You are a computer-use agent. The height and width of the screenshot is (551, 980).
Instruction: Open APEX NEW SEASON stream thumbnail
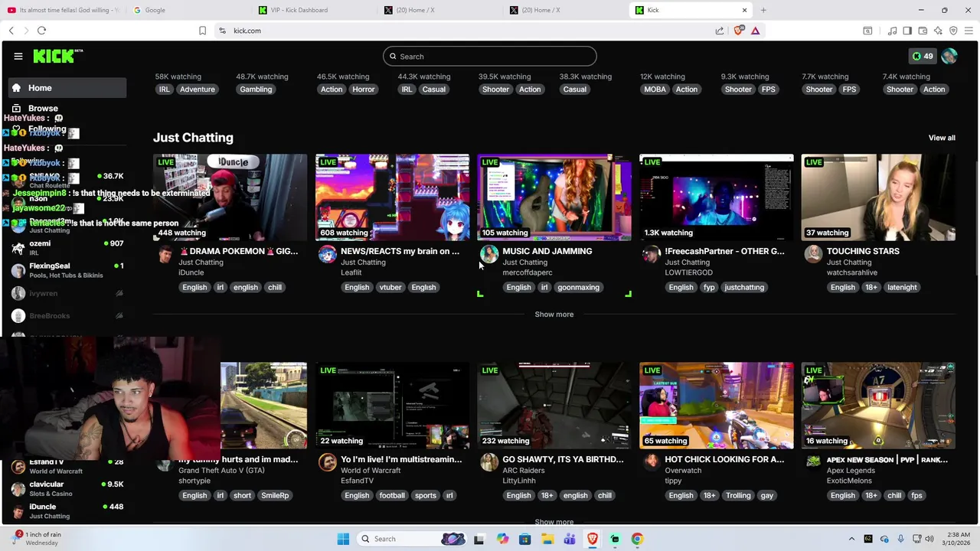(878, 406)
